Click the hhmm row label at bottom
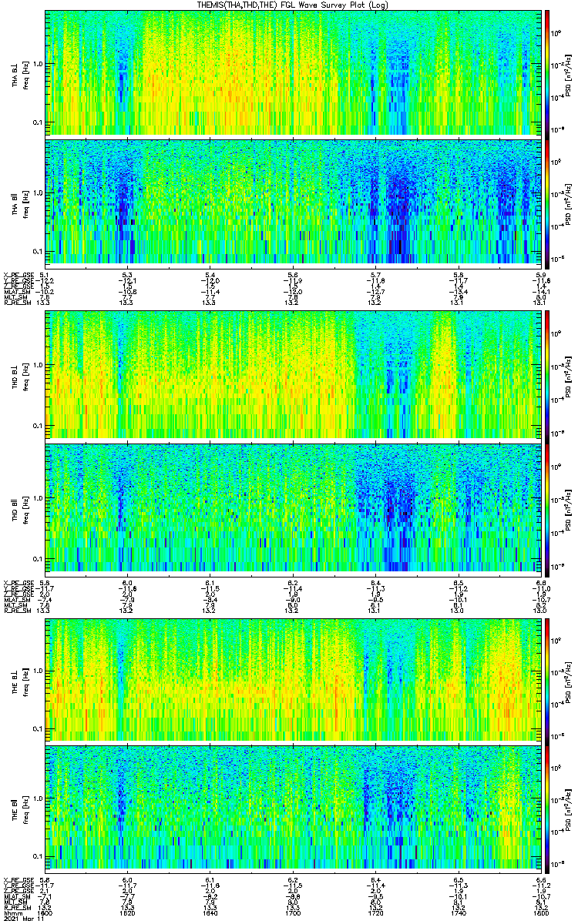 point(12,912)
